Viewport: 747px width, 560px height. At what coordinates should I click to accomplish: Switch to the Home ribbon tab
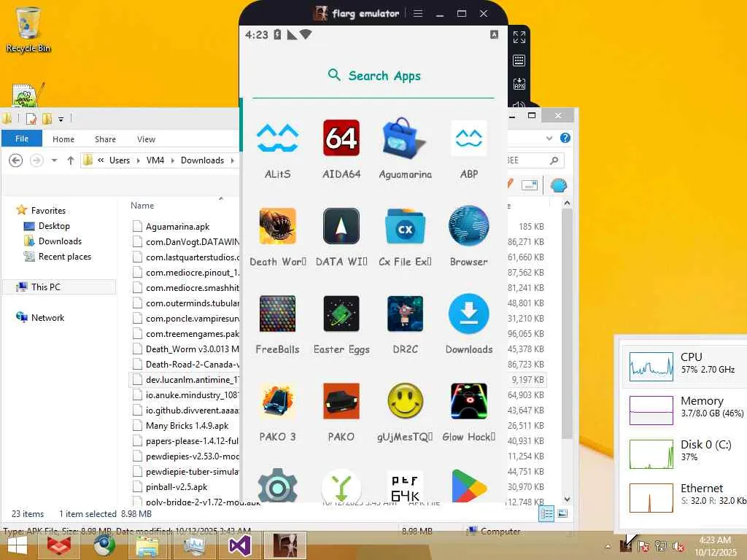click(x=63, y=139)
